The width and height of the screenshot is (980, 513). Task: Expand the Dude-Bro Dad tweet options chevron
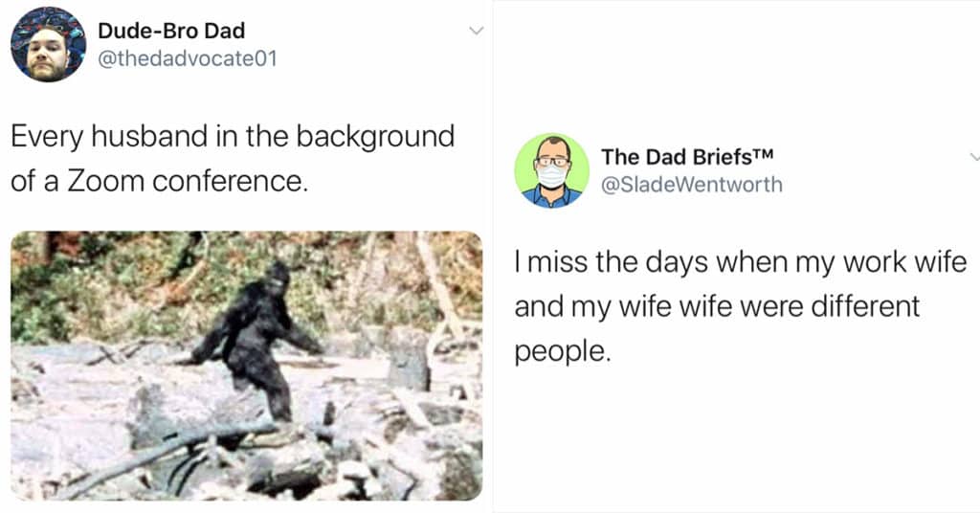click(x=477, y=31)
